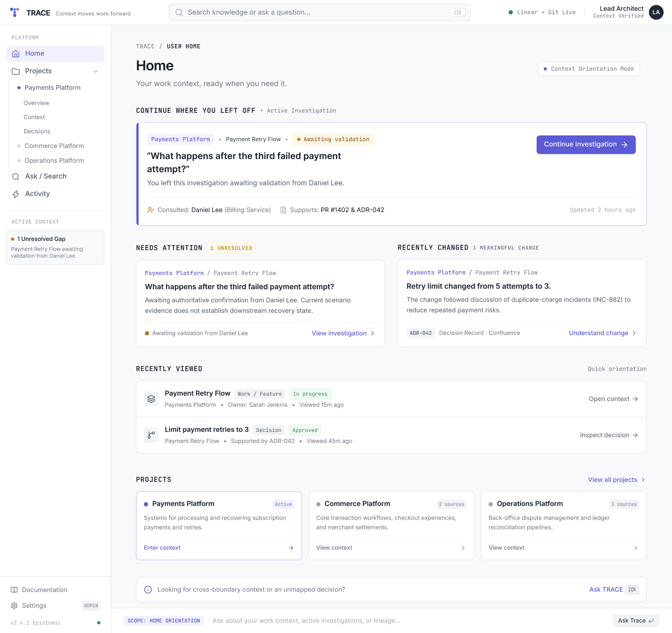This screenshot has width=672, height=633.
Task: Click chevron beside View investigation
Action: pos(373,333)
